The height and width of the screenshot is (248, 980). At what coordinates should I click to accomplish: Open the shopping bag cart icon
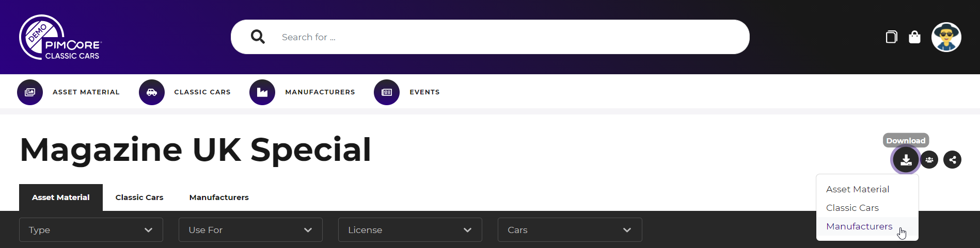914,37
